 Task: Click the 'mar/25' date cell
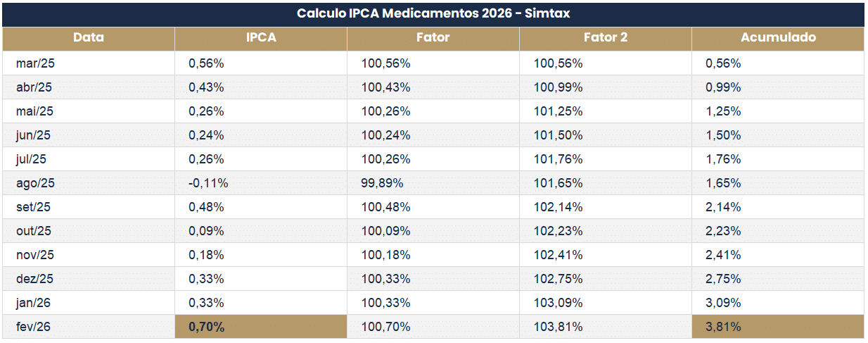tap(35, 63)
